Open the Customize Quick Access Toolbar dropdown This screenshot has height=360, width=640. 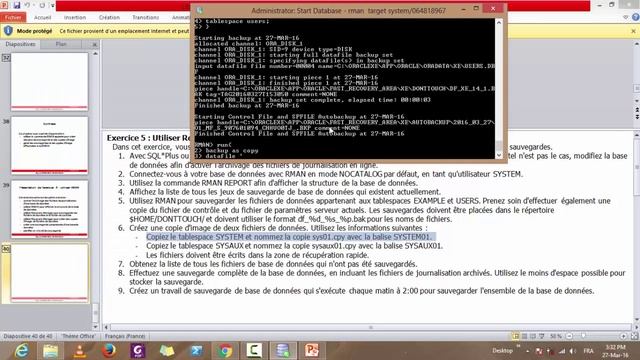[52, 5]
